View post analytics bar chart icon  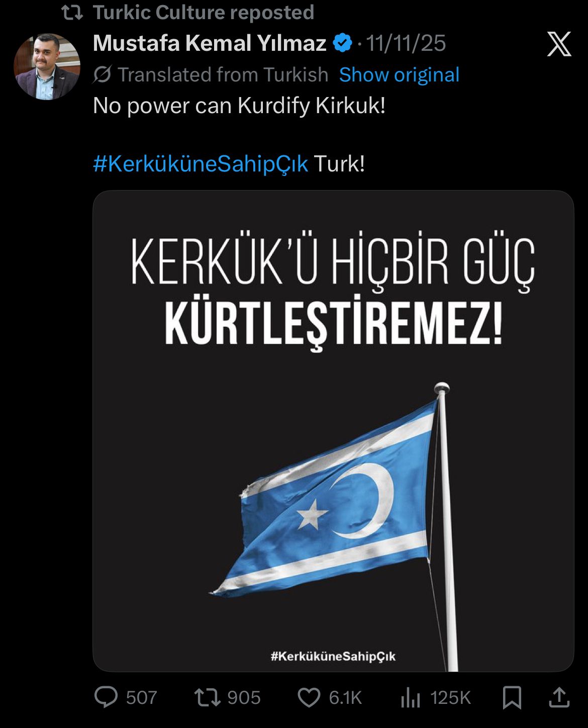pos(410,698)
